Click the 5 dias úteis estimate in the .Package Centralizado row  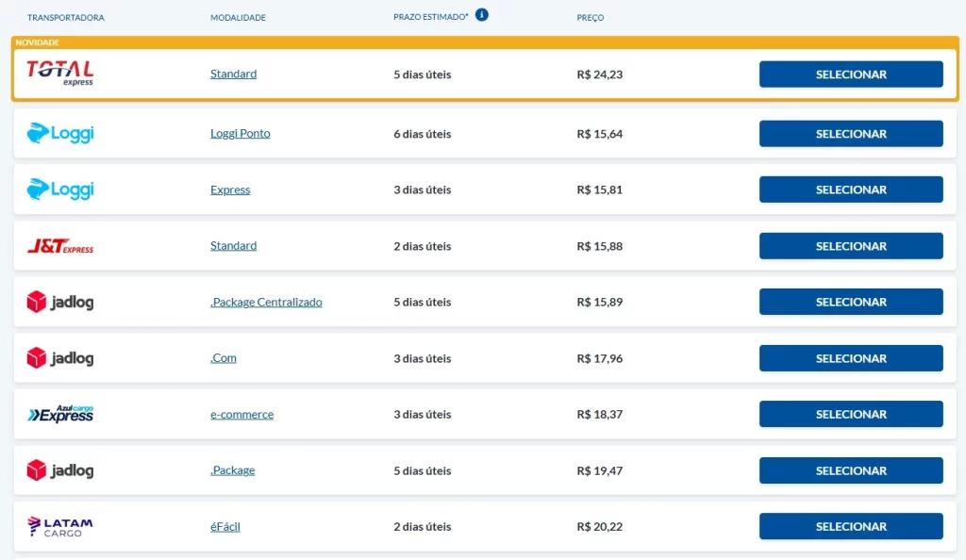pyautogui.click(x=423, y=302)
